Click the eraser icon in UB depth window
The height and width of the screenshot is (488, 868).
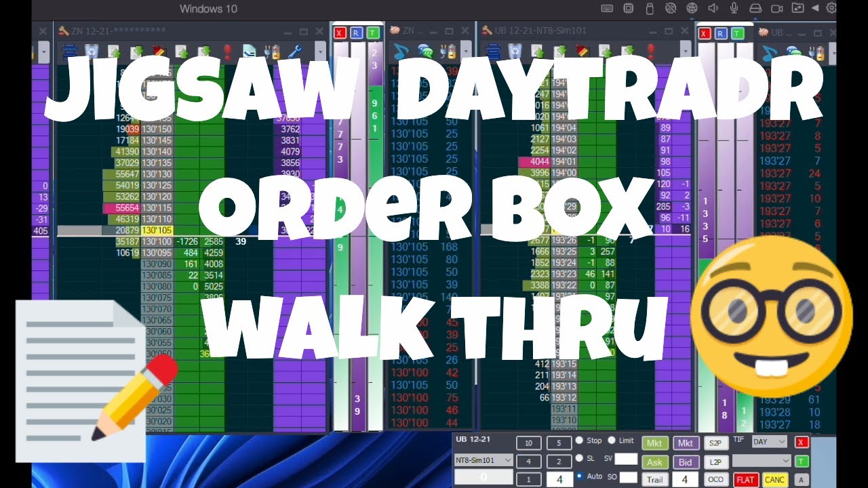pyautogui.click(x=583, y=51)
